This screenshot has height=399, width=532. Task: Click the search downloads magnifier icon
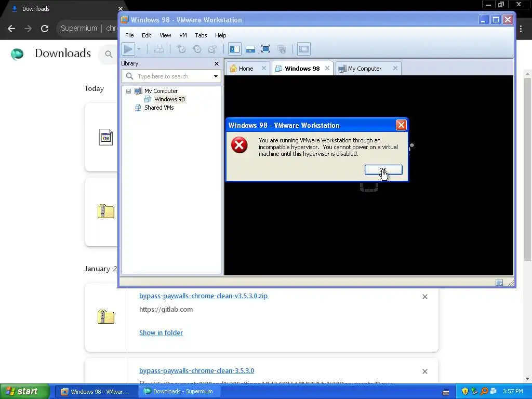(x=109, y=54)
